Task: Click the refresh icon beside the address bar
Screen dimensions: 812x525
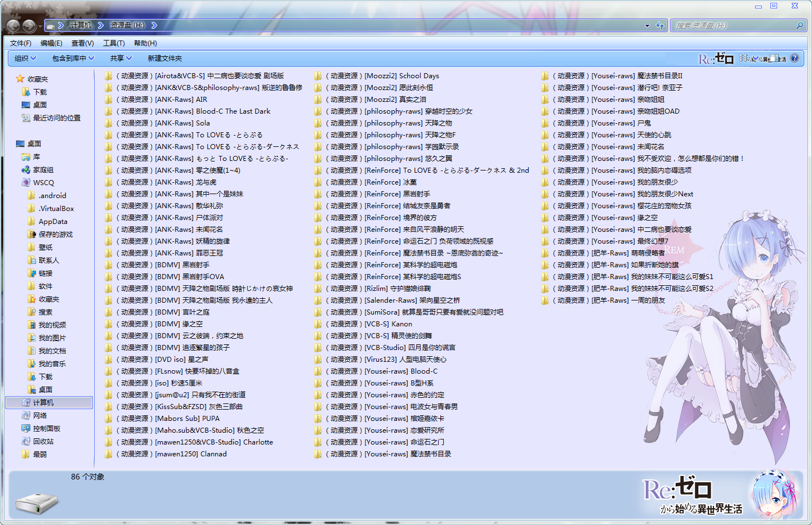Action: pyautogui.click(x=661, y=25)
